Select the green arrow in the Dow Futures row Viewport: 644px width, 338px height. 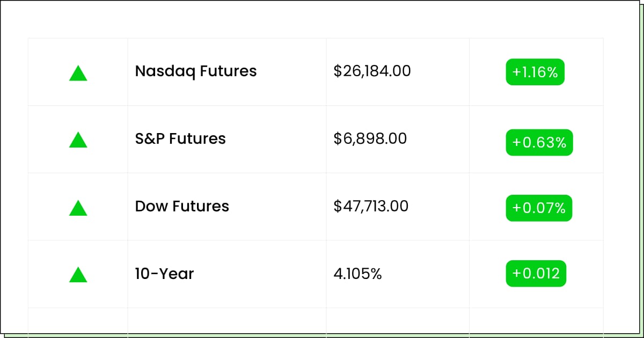coord(78,208)
